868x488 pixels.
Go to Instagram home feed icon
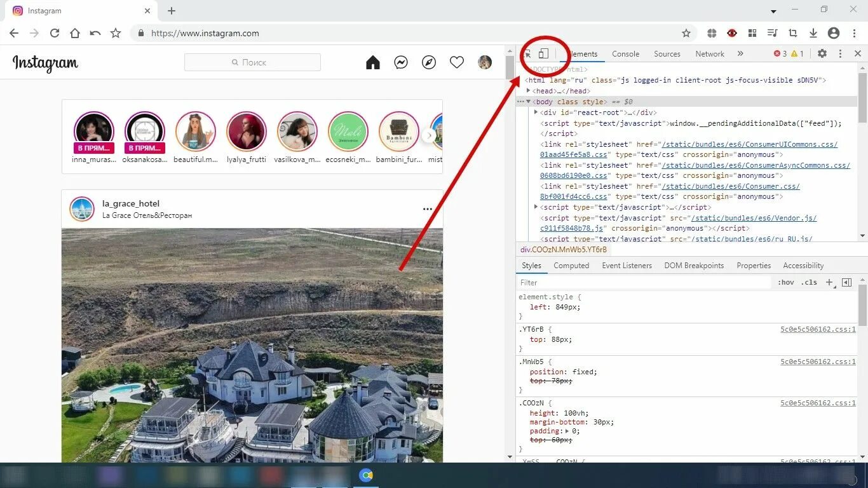373,62
